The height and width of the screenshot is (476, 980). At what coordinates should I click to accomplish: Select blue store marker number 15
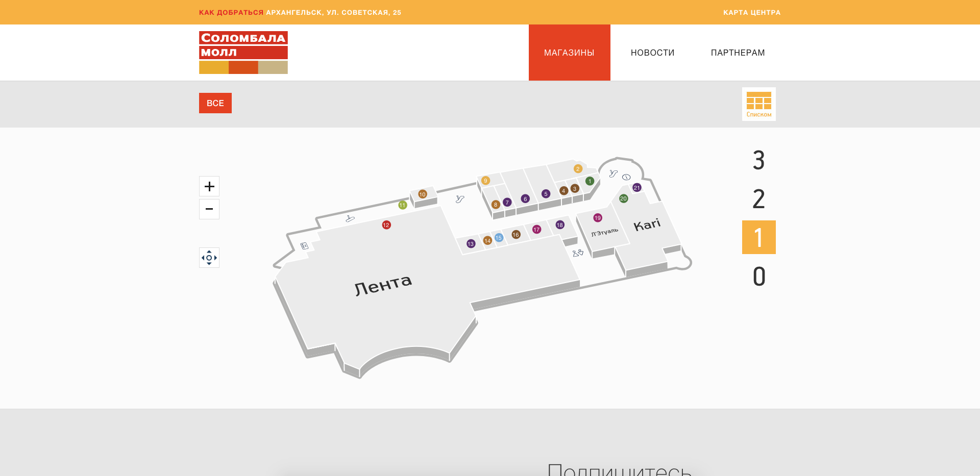click(499, 238)
